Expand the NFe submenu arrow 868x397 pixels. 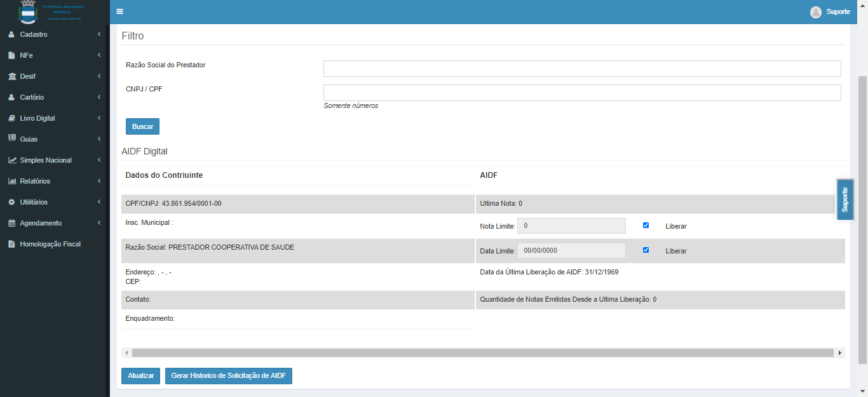coord(99,55)
